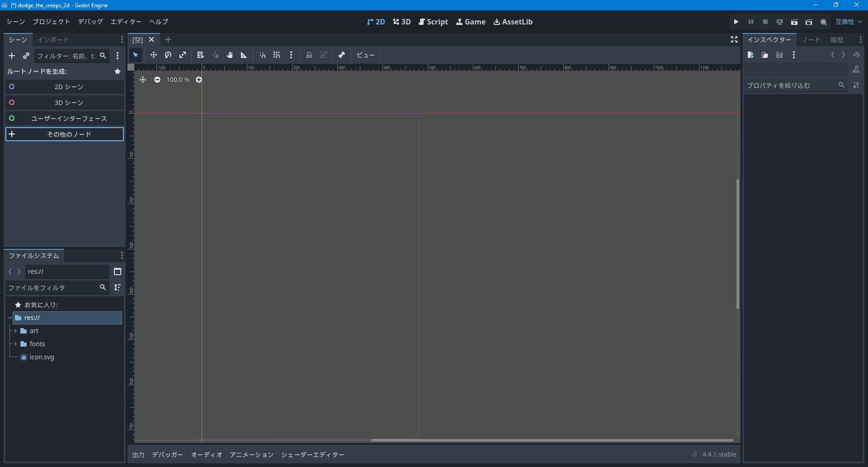868x467 pixels.
Task: Reset zoom by clicking 100.0 %
Action: 178,80
